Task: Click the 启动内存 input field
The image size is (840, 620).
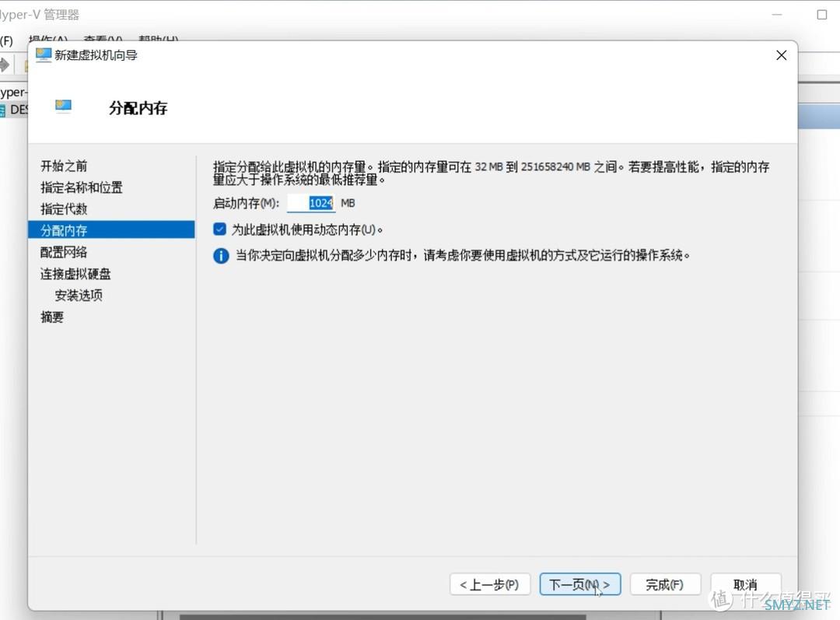Action: pyautogui.click(x=311, y=203)
